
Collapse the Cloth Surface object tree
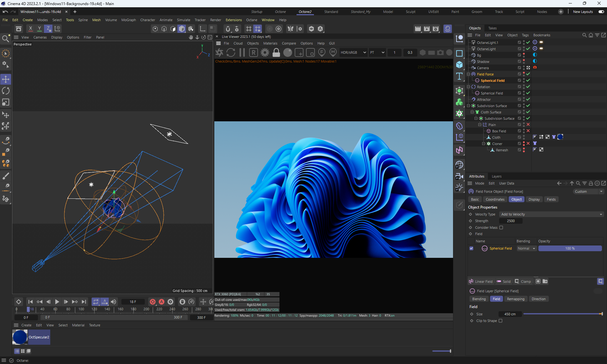(x=472, y=112)
